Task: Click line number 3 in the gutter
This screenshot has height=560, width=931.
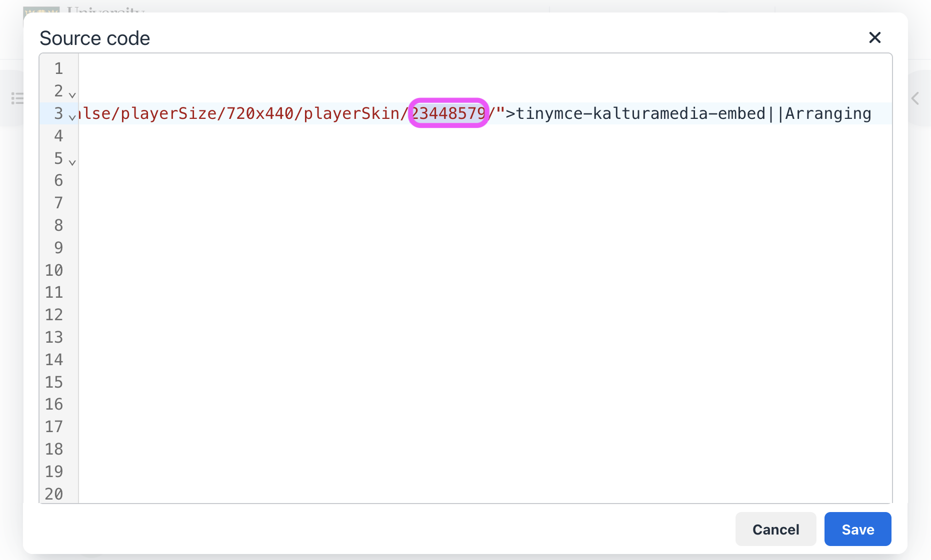Action: coord(58,113)
